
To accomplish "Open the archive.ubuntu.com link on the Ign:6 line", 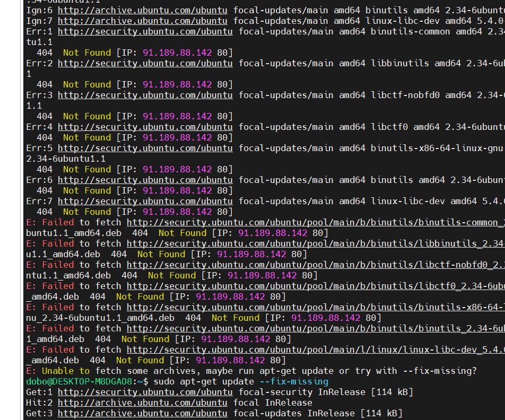I will (142, 10).
